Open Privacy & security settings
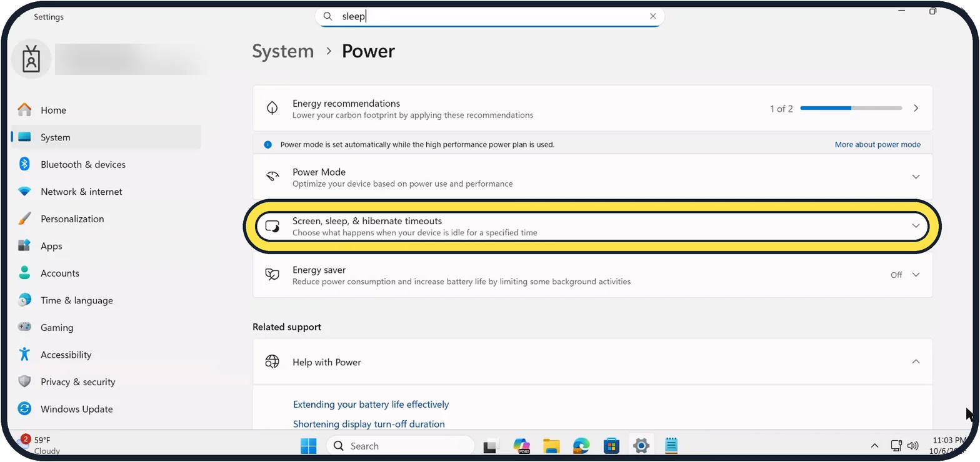Viewport: 980px width, 462px height. pos(106,381)
